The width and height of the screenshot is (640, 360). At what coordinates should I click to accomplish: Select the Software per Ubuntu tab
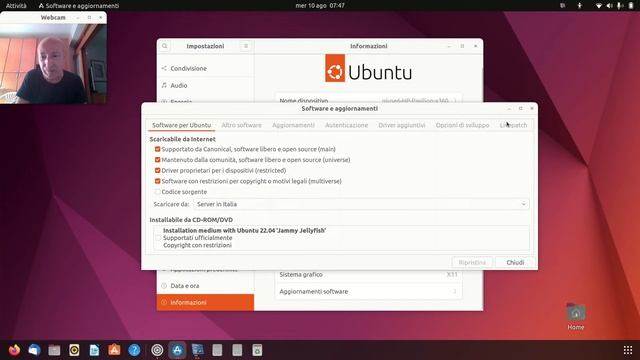pos(181,125)
